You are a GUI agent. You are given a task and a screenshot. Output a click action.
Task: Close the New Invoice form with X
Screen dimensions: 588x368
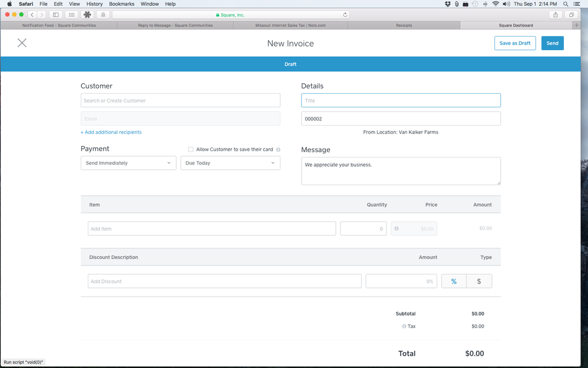[22, 43]
